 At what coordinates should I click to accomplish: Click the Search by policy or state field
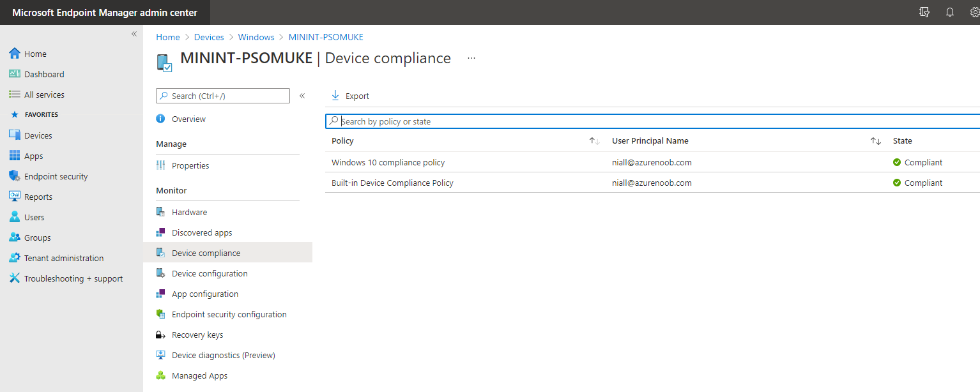[x=652, y=121]
